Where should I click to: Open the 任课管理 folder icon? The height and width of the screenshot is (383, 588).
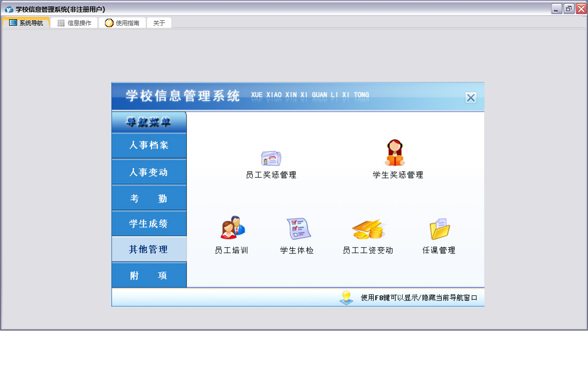click(x=440, y=229)
